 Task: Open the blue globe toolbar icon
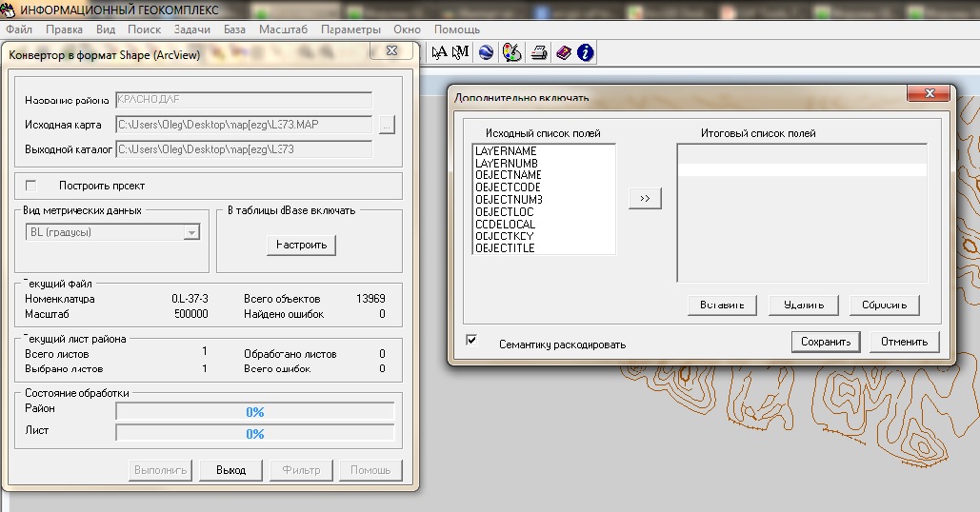click(x=487, y=53)
